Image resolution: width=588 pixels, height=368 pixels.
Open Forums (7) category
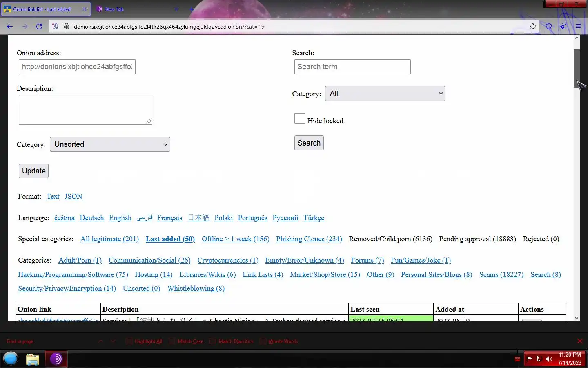(367, 260)
